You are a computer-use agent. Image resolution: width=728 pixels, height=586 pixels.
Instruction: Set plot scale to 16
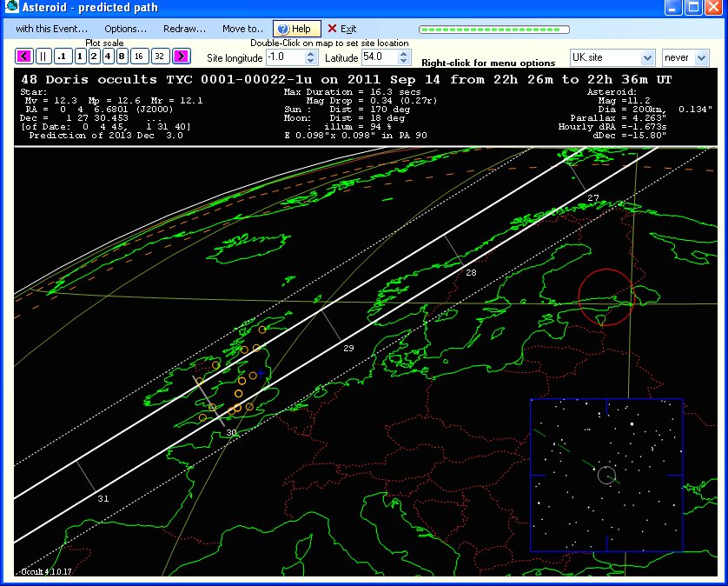click(139, 57)
